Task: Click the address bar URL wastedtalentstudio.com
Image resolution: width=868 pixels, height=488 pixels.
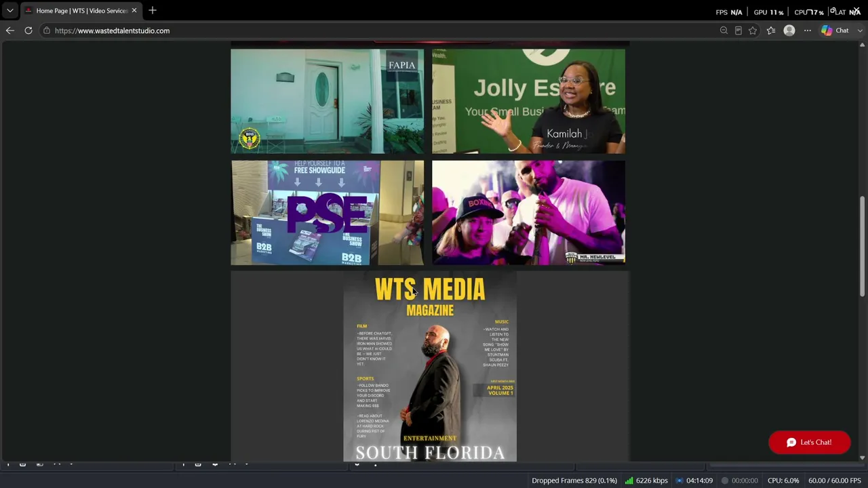Action: 112,30
